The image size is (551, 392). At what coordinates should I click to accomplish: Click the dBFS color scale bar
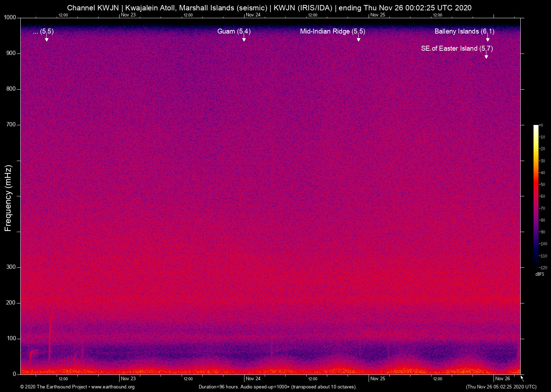(x=536, y=196)
